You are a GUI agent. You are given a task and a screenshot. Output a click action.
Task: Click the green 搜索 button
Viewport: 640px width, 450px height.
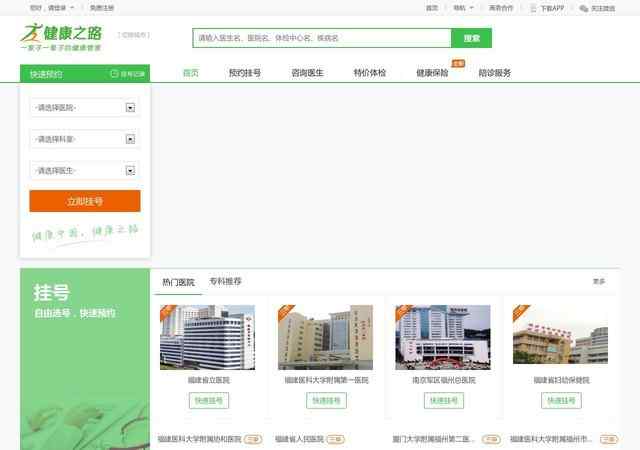click(x=471, y=38)
